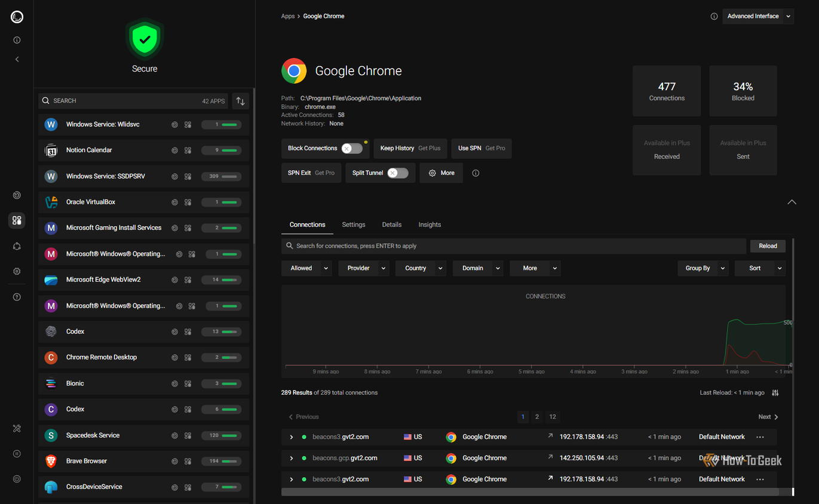Click the Chrome Remote Desktop app icon
The height and width of the screenshot is (504, 819).
pyautogui.click(x=51, y=357)
